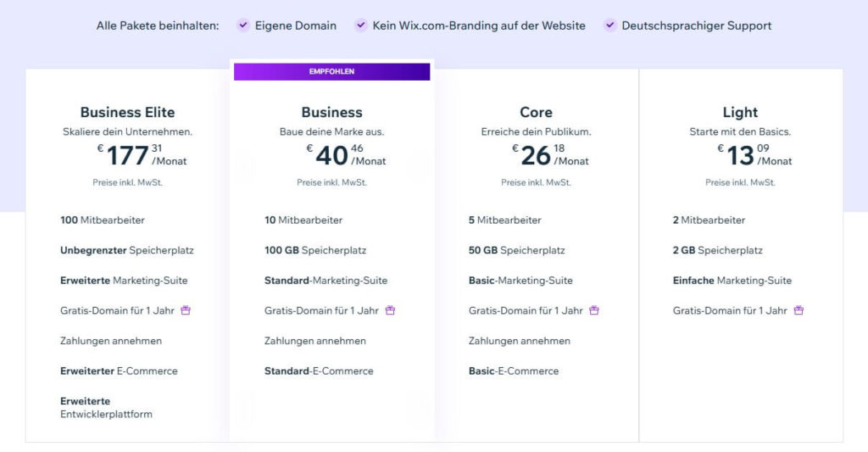Click Unbegrenzter Speicherplatz feature

coord(126,250)
